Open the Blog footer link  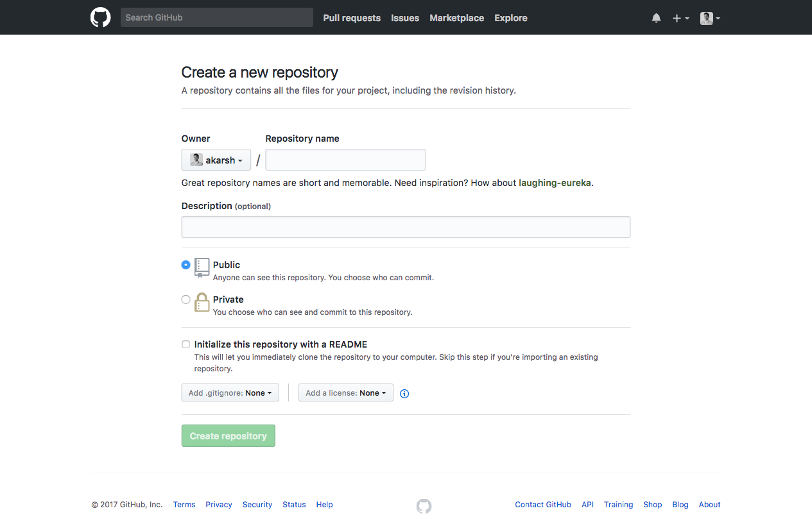[680, 505]
